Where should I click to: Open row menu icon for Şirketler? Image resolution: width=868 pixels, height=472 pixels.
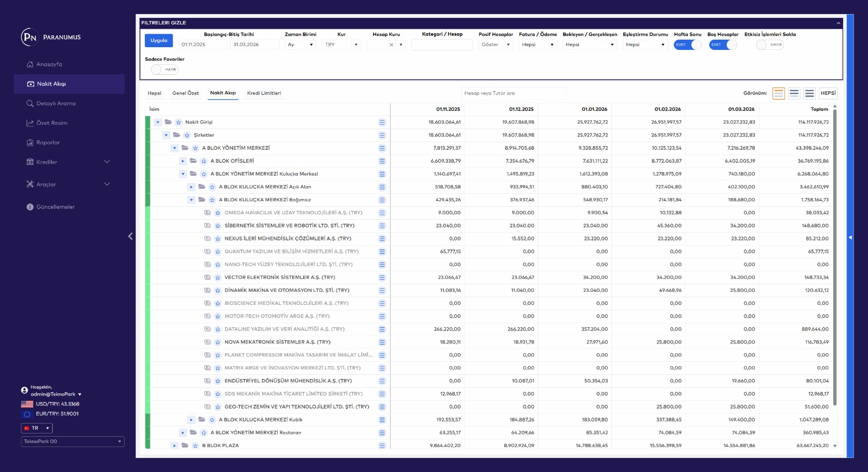(x=382, y=135)
